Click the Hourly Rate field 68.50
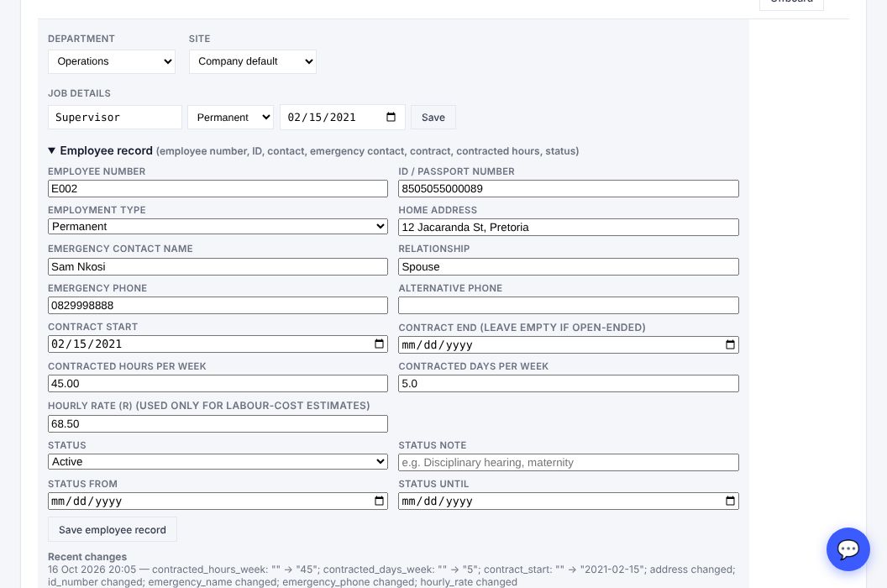 [218, 423]
